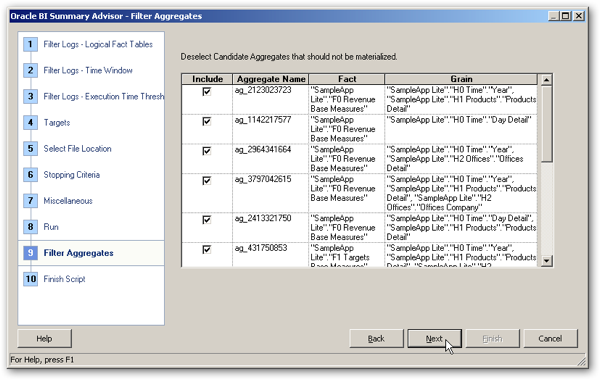Click the Help button
Image resolution: width=600 pixels, height=380 pixels.
(x=44, y=339)
